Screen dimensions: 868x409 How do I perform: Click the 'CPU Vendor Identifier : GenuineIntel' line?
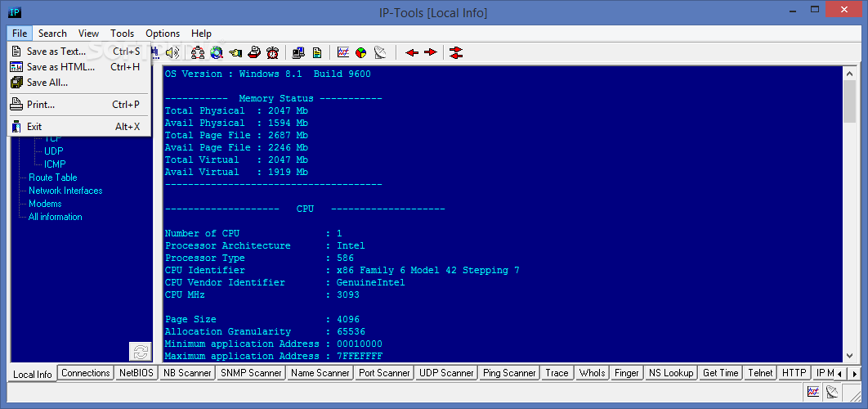tap(285, 283)
